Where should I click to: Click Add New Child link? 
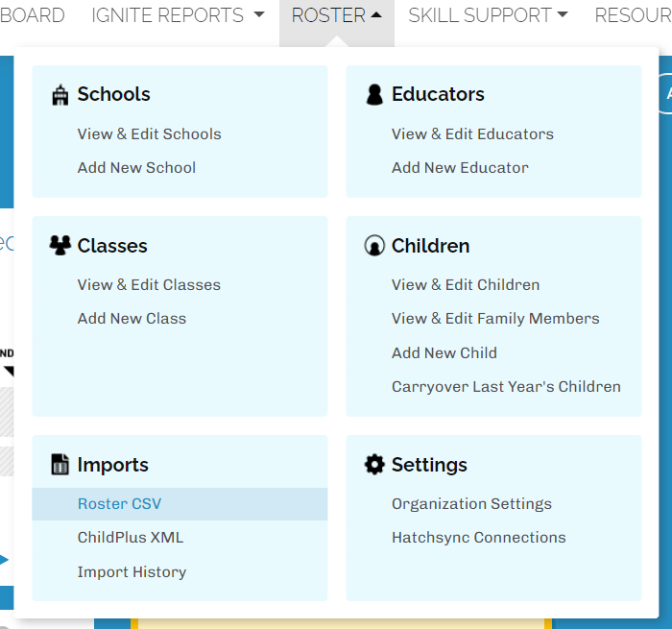444,353
